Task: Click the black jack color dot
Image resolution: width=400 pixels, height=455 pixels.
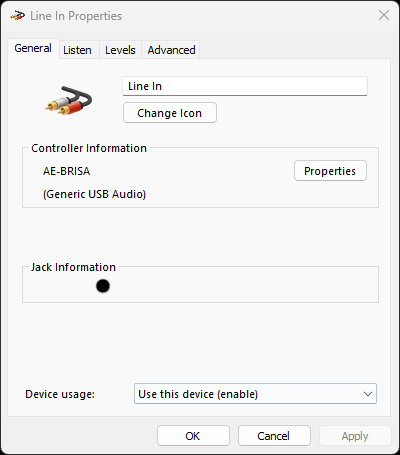Action: click(x=103, y=286)
